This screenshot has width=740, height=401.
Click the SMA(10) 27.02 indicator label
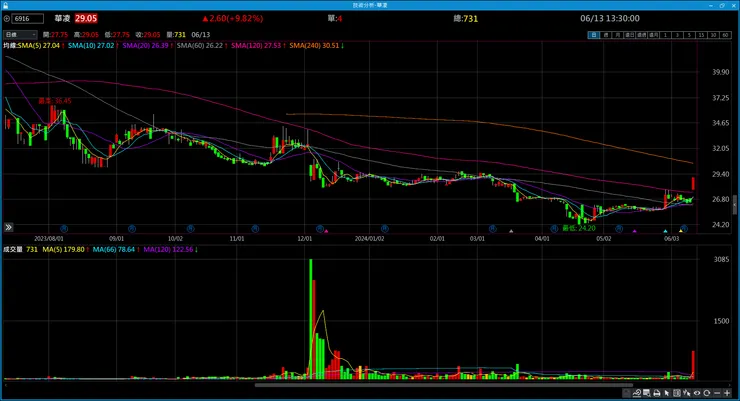point(93,45)
